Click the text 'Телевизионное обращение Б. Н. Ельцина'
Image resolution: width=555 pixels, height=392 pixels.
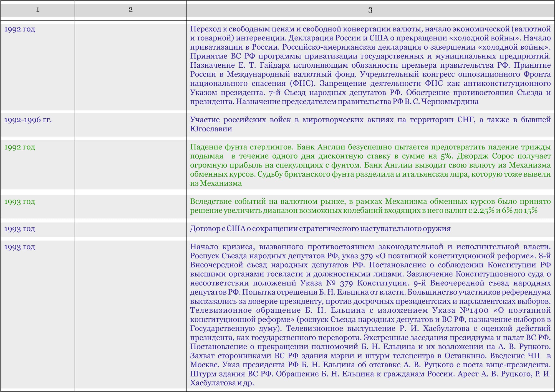pos(277,310)
